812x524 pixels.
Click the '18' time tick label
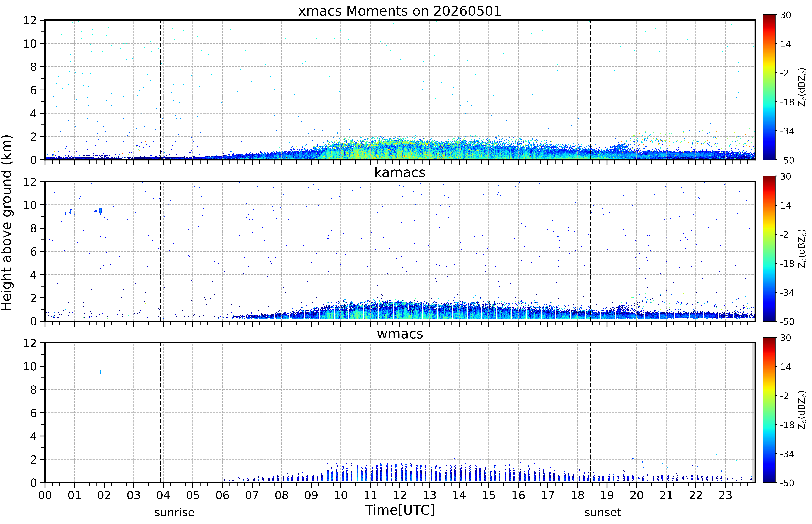(578, 495)
